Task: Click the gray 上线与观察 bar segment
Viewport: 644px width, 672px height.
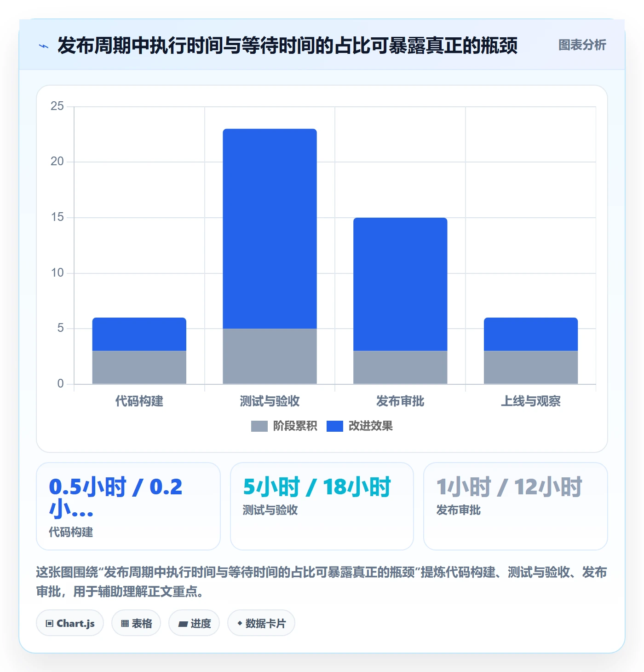Action: (531, 367)
